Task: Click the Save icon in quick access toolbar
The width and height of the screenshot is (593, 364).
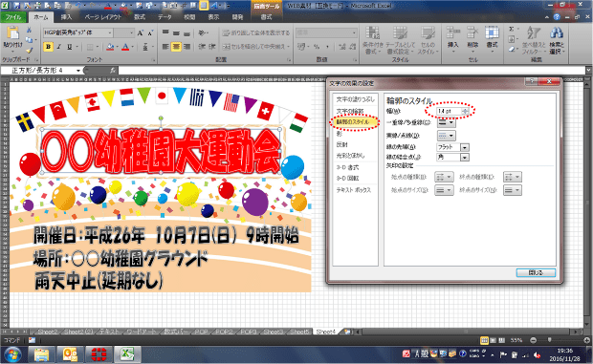Action: coord(16,6)
